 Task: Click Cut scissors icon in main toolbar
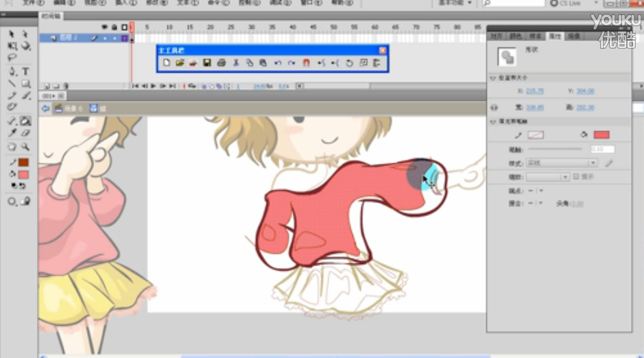pos(236,63)
